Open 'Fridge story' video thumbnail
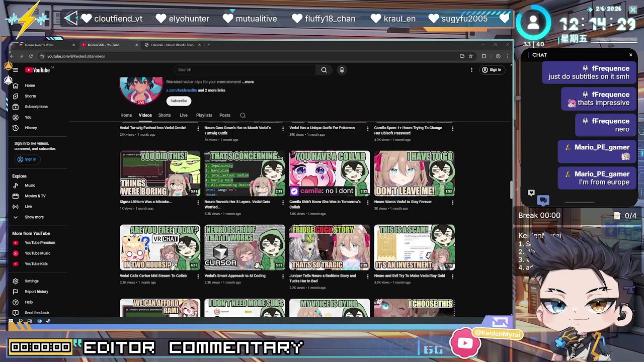 [x=330, y=247]
